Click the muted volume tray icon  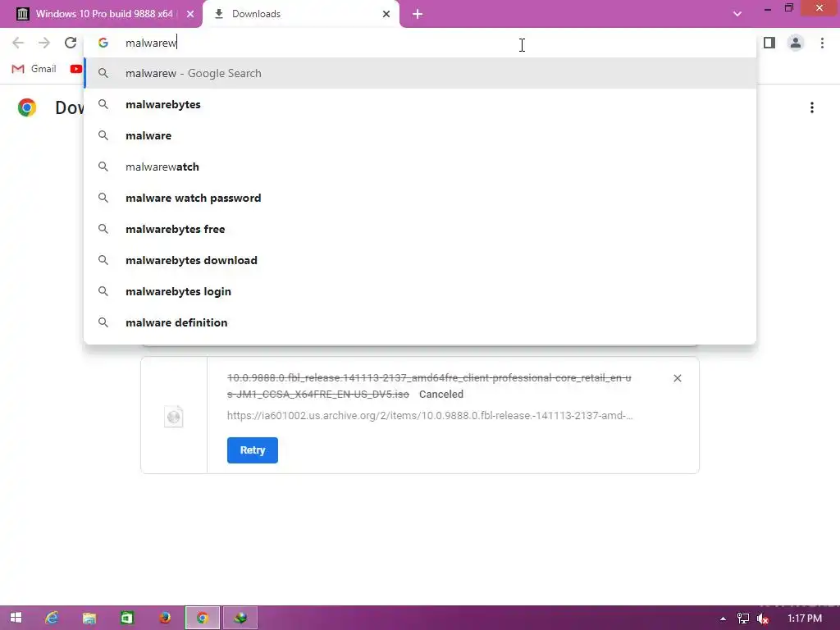(763, 619)
